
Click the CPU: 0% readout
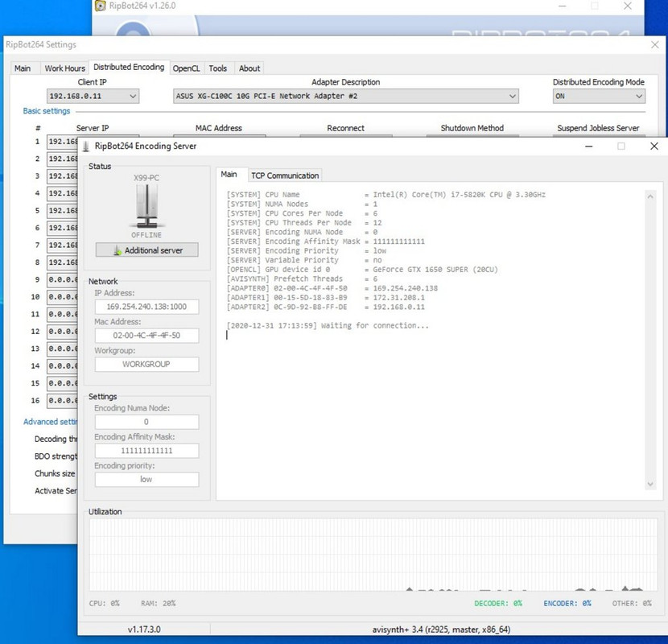pos(105,603)
